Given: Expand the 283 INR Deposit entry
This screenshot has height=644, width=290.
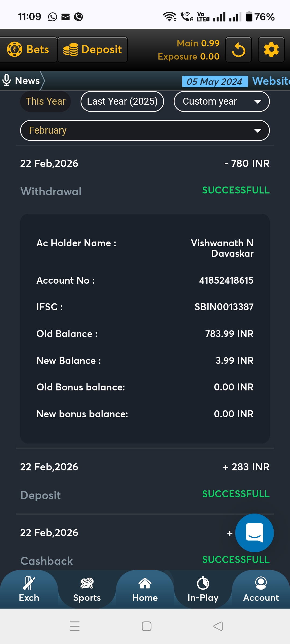Looking at the screenshot, I should pos(145,480).
